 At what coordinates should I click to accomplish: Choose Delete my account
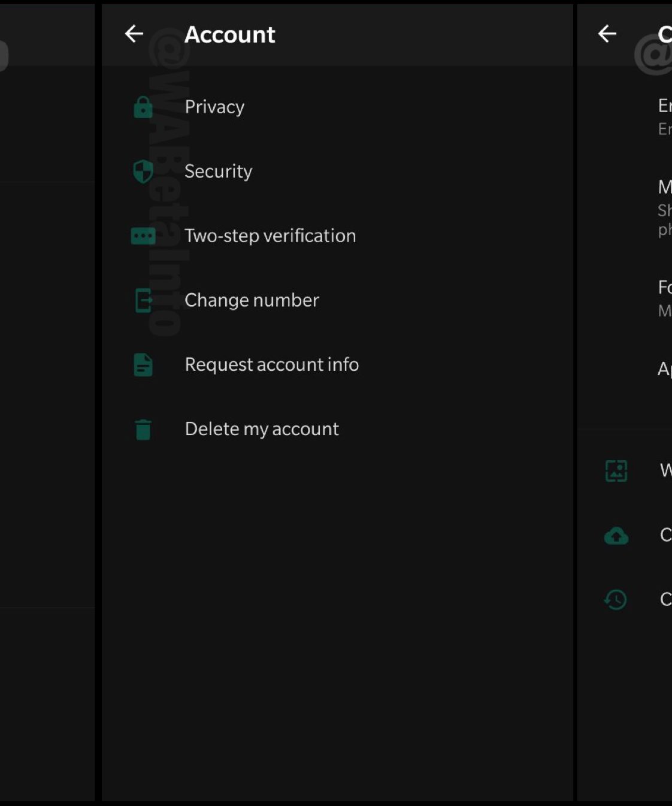262,429
